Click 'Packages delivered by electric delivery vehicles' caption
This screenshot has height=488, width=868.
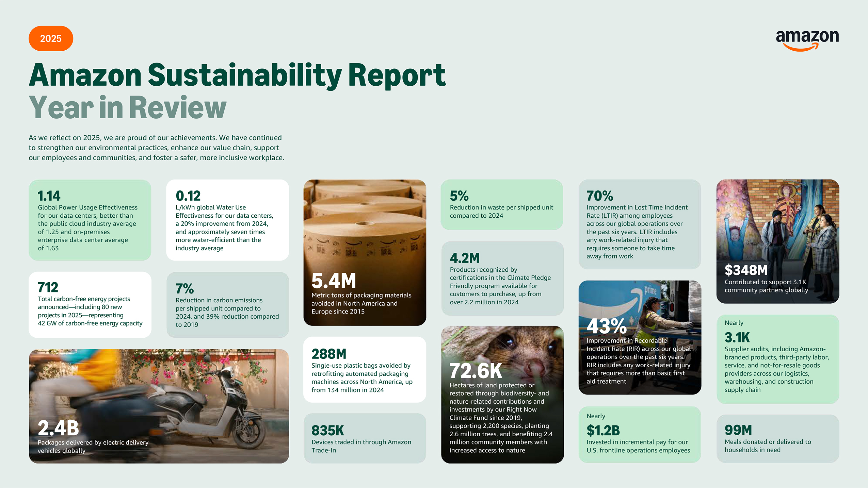[x=93, y=446]
